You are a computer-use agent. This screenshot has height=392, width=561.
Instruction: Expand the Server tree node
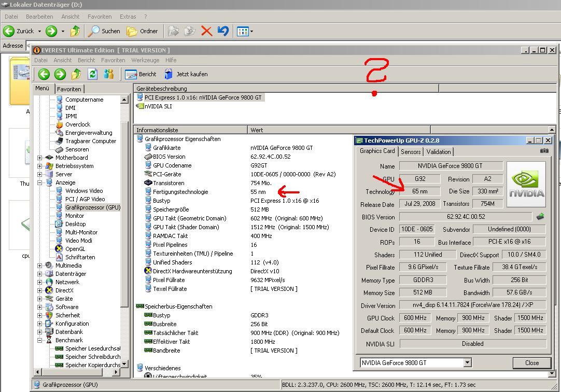pos(40,174)
